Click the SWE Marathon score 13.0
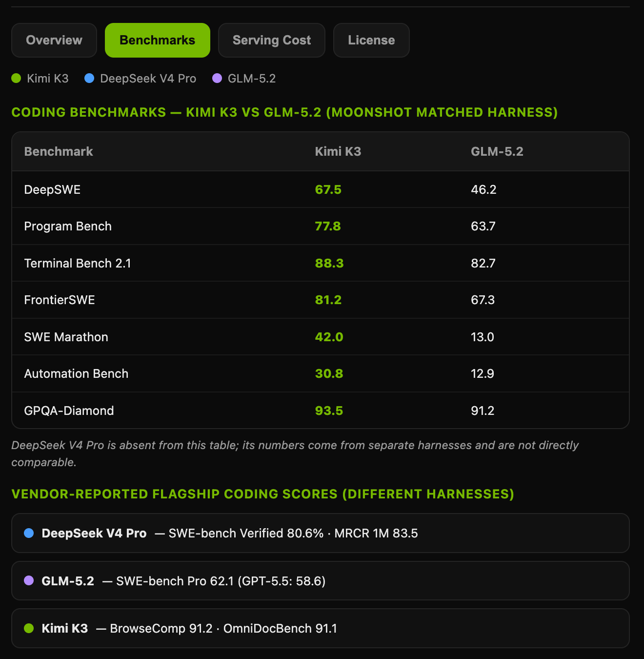 tap(483, 337)
